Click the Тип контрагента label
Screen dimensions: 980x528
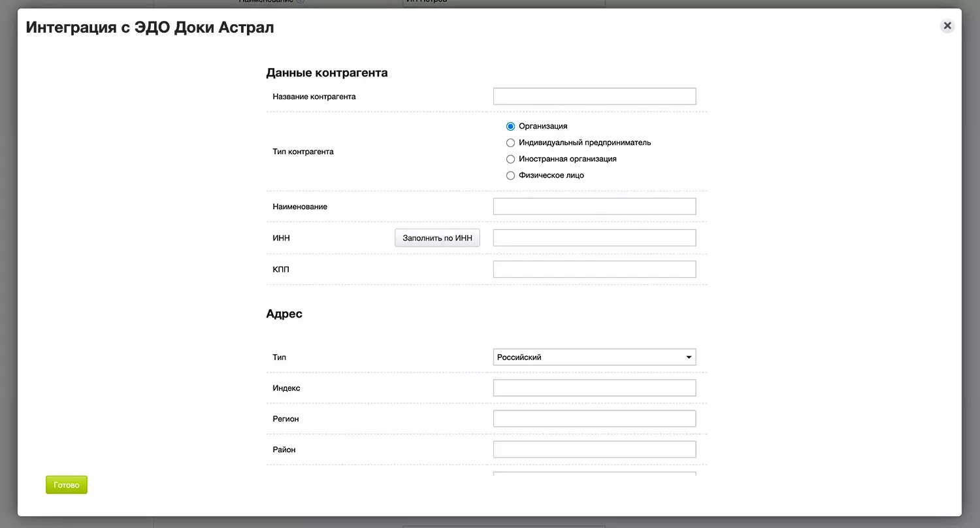pyautogui.click(x=303, y=152)
